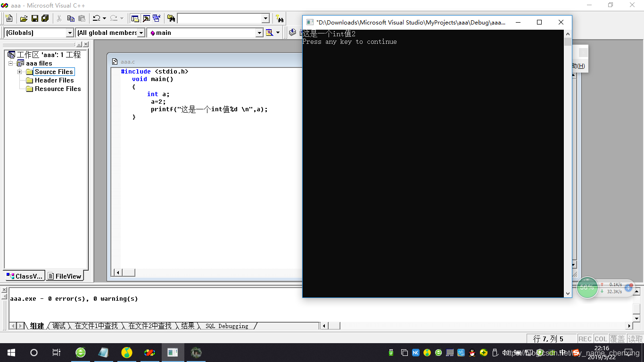
Task: Click the New Text File toolbar icon
Action: click(9, 18)
